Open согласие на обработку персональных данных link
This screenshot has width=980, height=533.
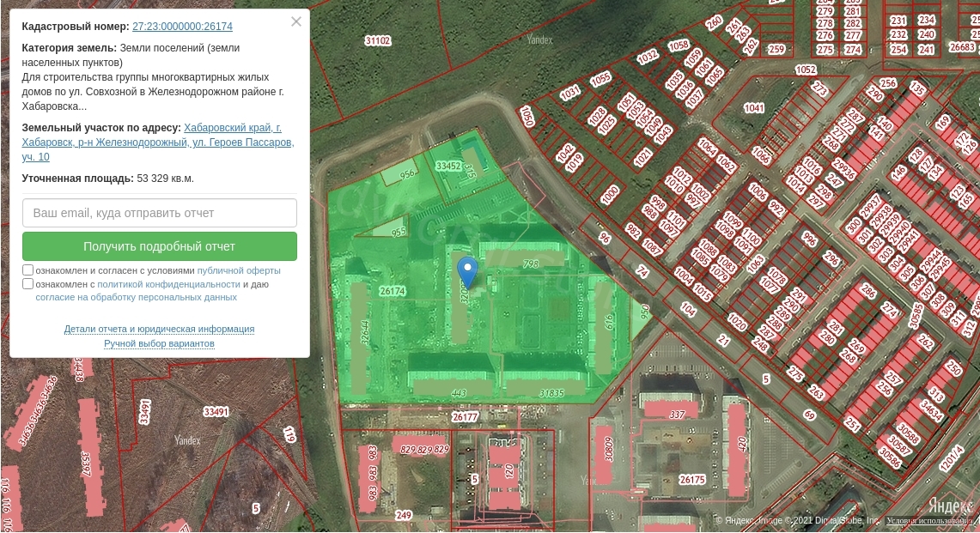(136, 298)
